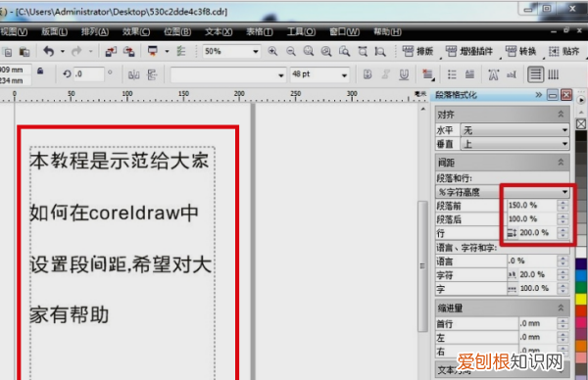The height and width of the screenshot is (380, 588).
Task: Open the 排列(A) menu
Action: (x=95, y=32)
